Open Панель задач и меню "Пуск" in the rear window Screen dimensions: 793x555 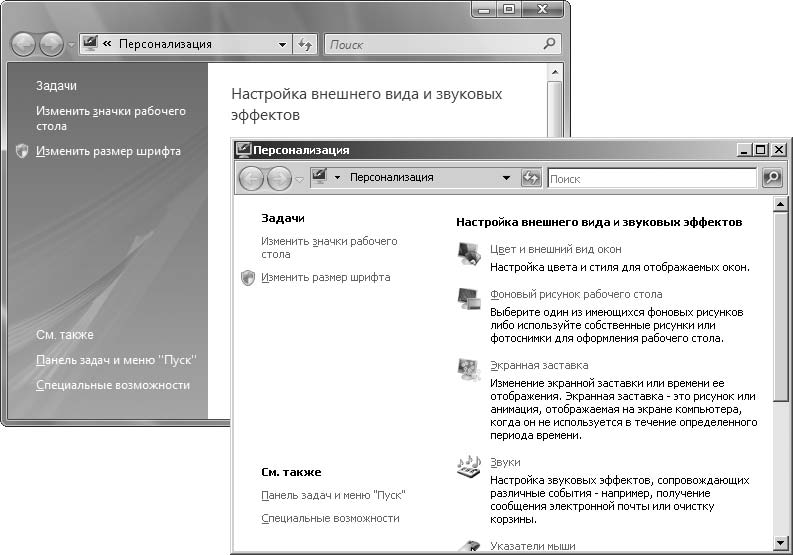click(116, 360)
